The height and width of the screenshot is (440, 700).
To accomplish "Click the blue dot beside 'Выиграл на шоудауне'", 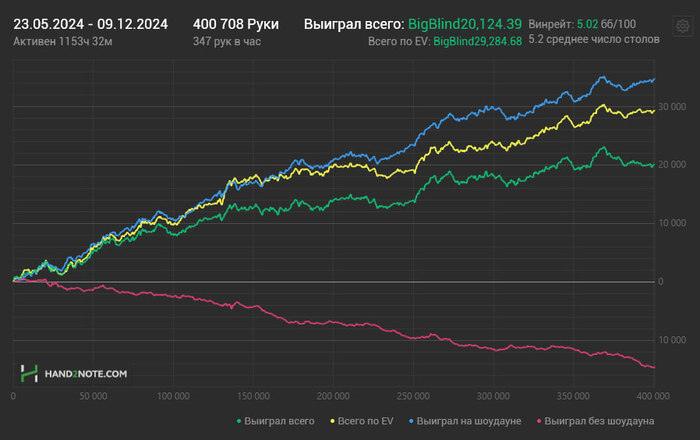I will tap(411, 421).
